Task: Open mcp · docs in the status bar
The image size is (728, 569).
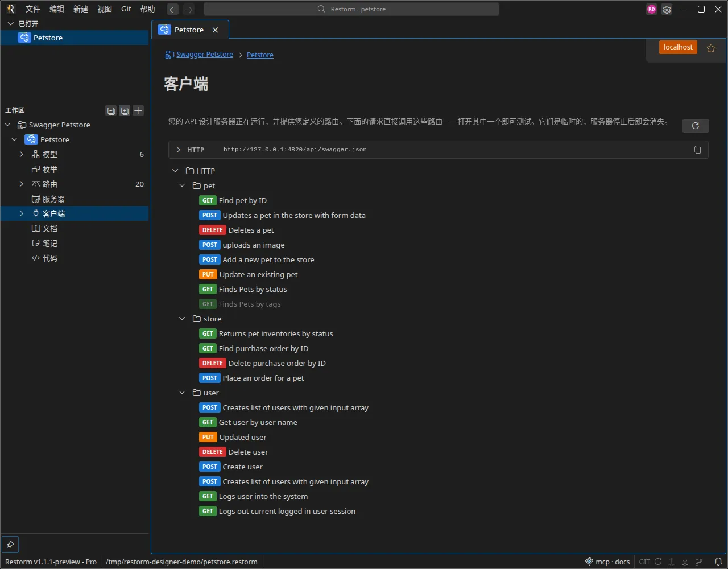Action: pyautogui.click(x=607, y=562)
